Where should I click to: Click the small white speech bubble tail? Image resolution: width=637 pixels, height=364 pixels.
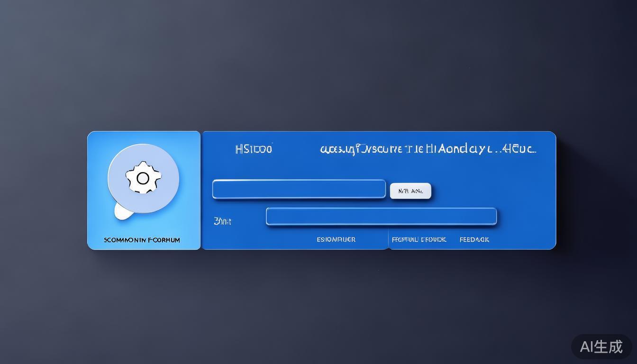[122, 211]
